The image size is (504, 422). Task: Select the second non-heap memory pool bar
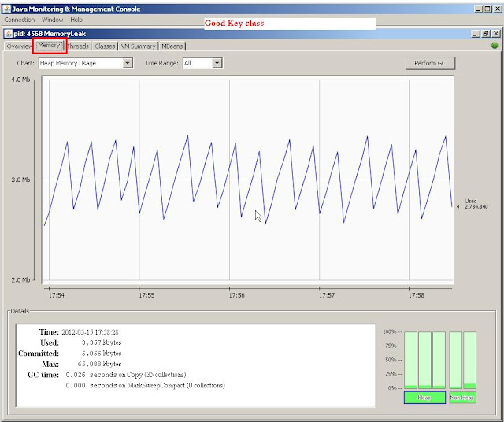pyautogui.click(x=469, y=361)
